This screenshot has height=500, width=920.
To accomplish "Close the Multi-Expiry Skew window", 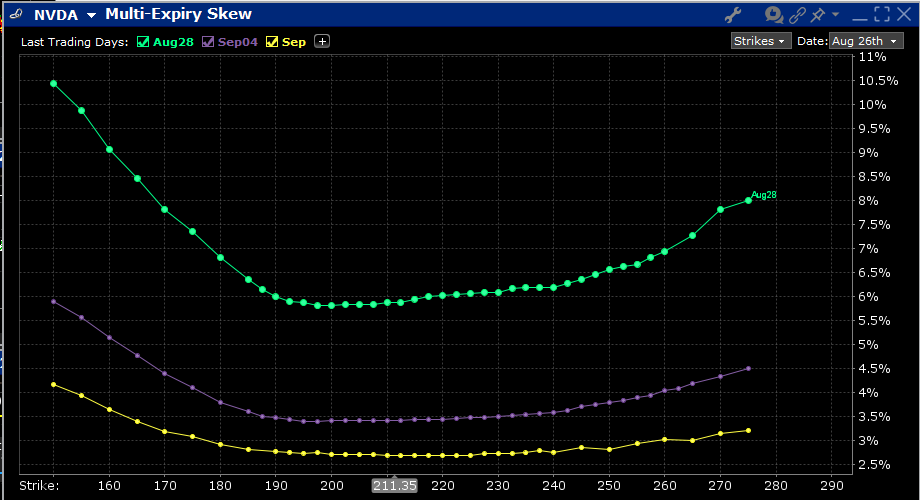I will pos(904,14).
